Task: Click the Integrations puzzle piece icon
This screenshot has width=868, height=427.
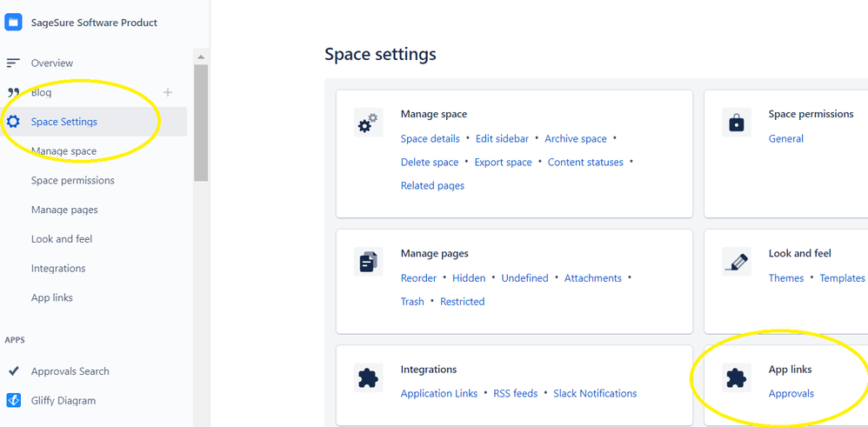Action: click(x=368, y=377)
